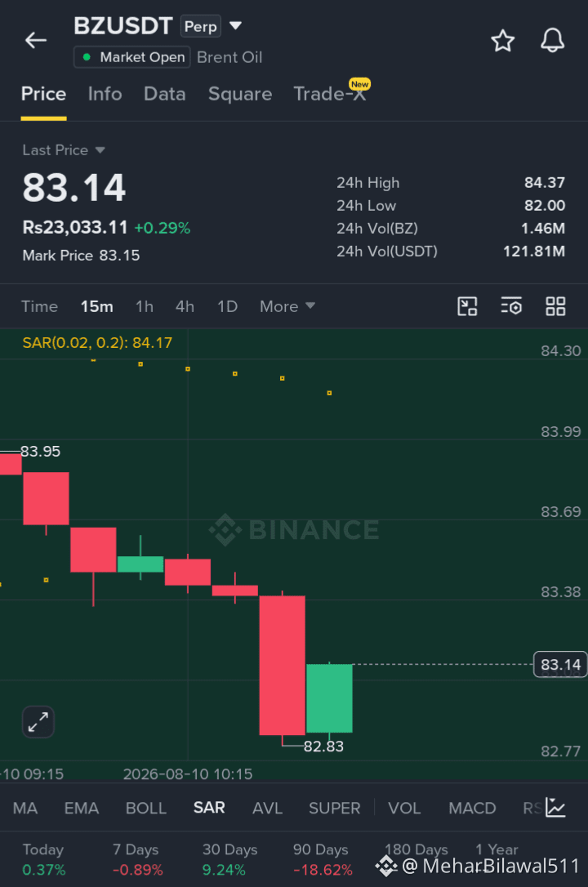Tap the +0.29% change value
This screenshot has width=588, height=887.
163,228
